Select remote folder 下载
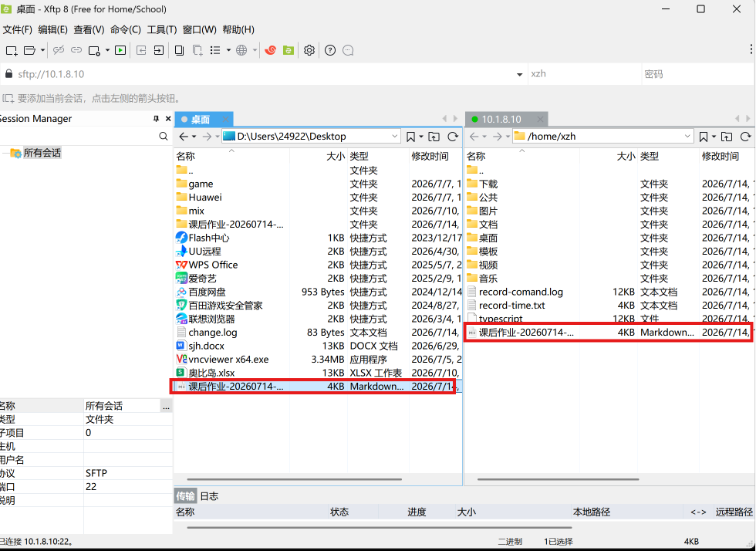The image size is (756, 551). (x=609, y=184)
